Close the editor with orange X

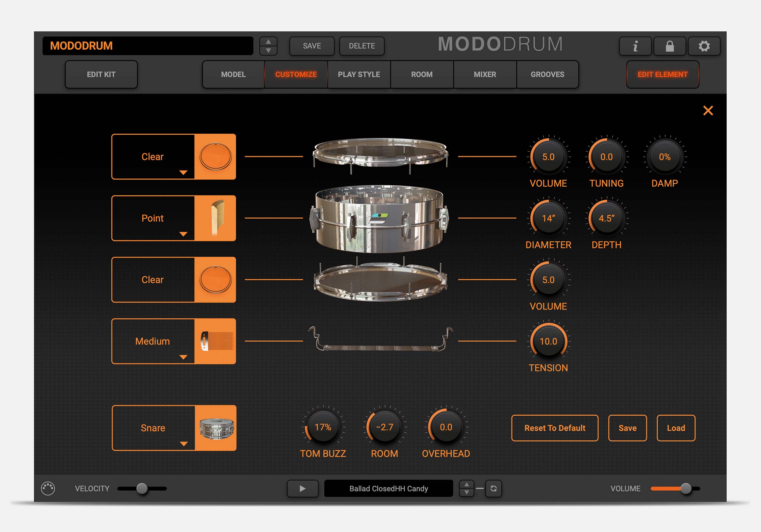(x=708, y=111)
